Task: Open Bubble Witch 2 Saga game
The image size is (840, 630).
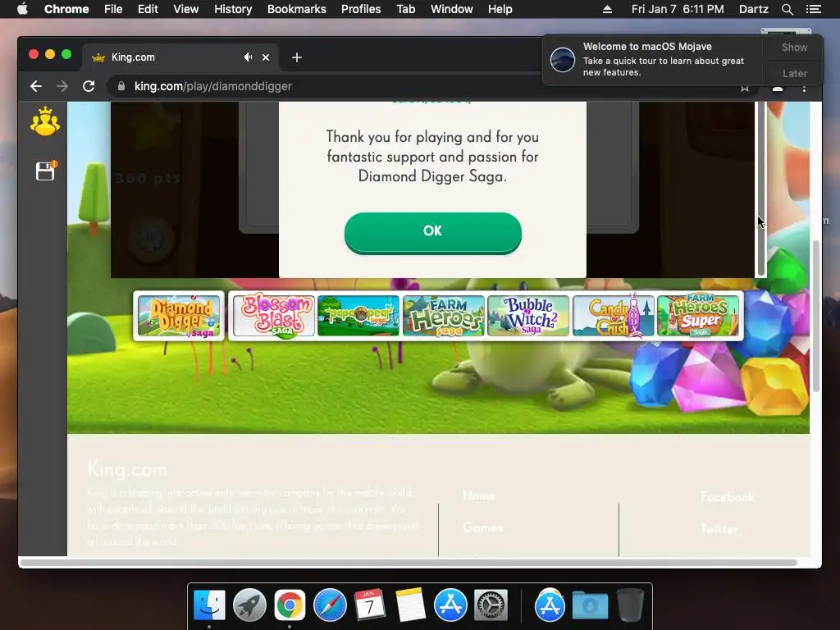Action: (x=528, y=316)
